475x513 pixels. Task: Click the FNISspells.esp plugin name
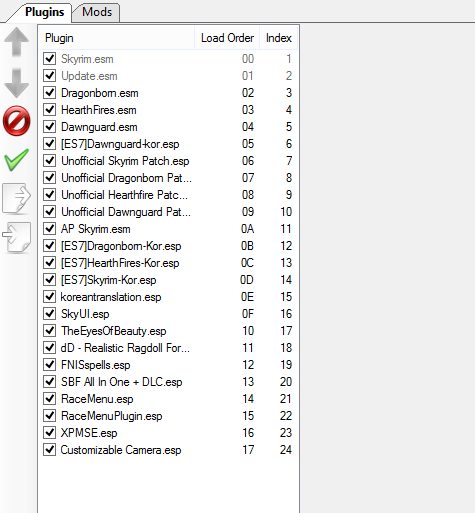pos(95,365)
